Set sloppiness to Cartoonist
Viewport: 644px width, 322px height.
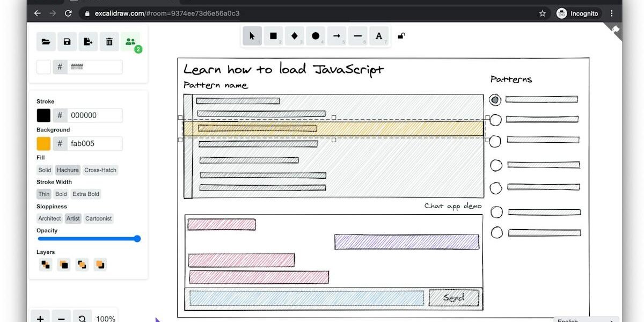click(98, 218)
